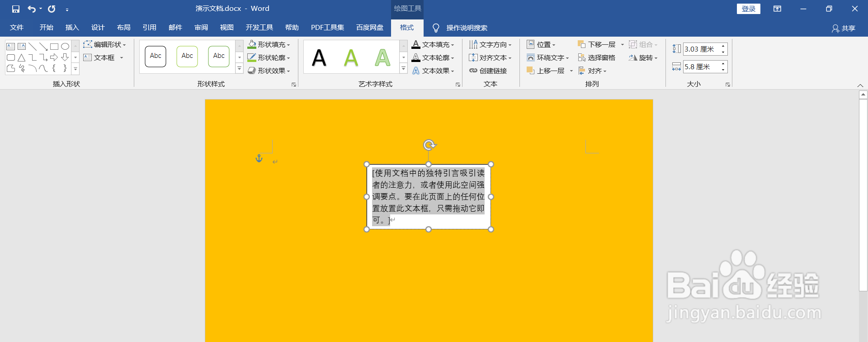Pick the straight line shape

coord(33,46)
